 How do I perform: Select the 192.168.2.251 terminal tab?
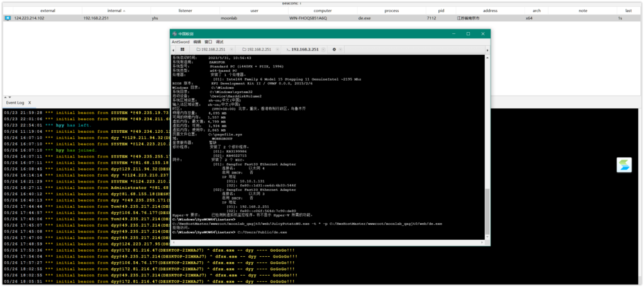pos(303,49)
